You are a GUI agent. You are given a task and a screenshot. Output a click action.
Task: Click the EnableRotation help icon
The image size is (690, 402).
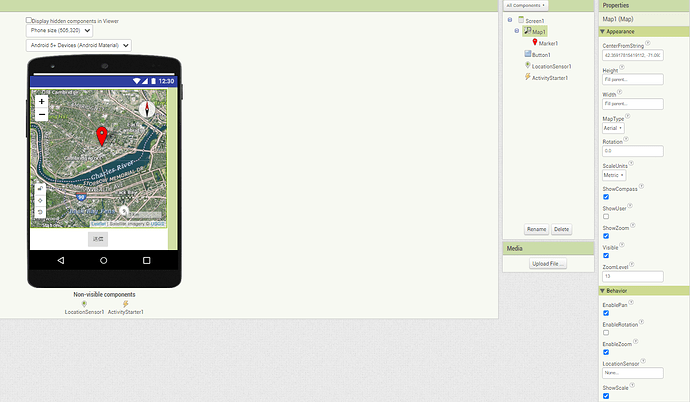click(x=642, y=322)
